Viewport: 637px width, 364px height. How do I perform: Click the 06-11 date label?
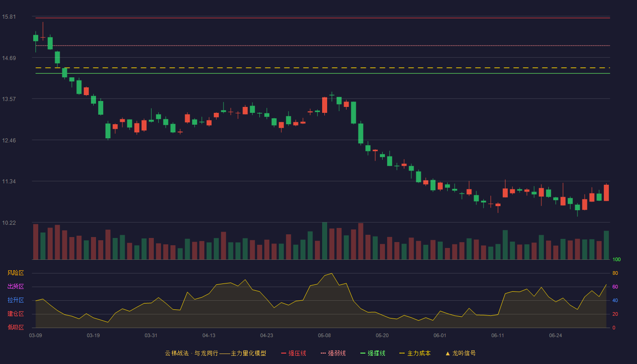point(498,335)
